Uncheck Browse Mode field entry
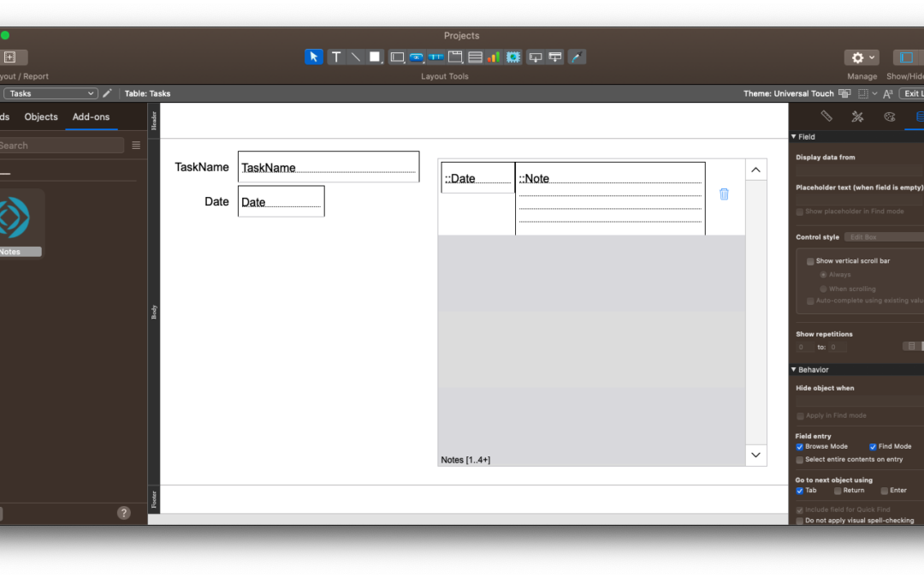This screenshot has width=924, height=578. [x=800, y=446]
